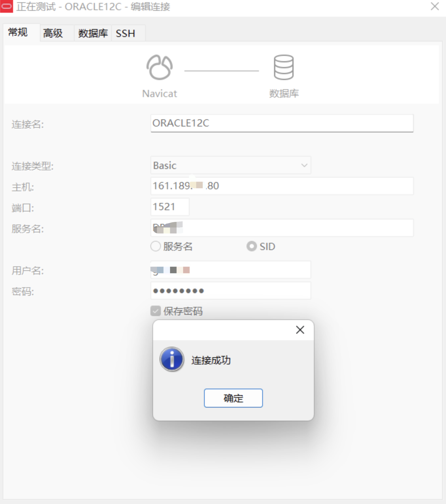Click the 用户名 input field

coord(231,270)
